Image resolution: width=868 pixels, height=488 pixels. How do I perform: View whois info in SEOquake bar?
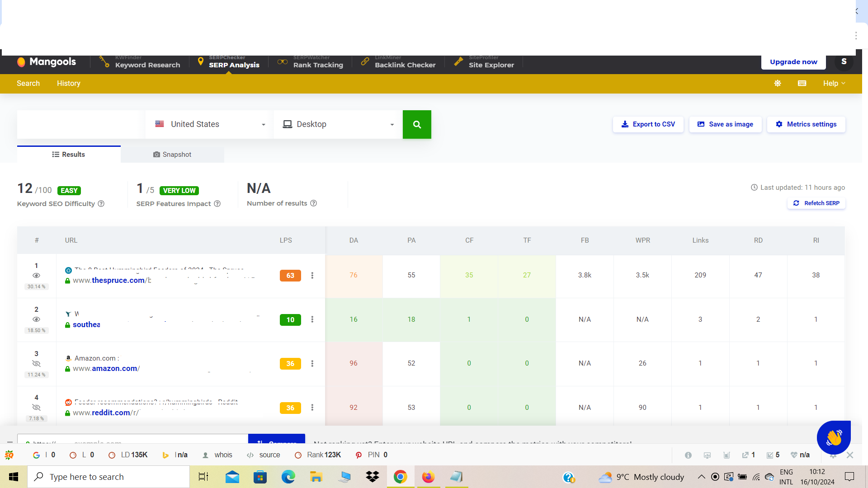point(217,455)
